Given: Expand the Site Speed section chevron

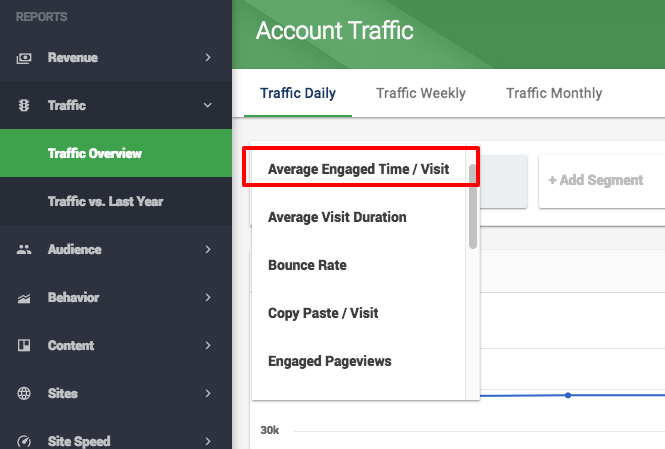Looking at the screenshot, I should pos(208,441).
